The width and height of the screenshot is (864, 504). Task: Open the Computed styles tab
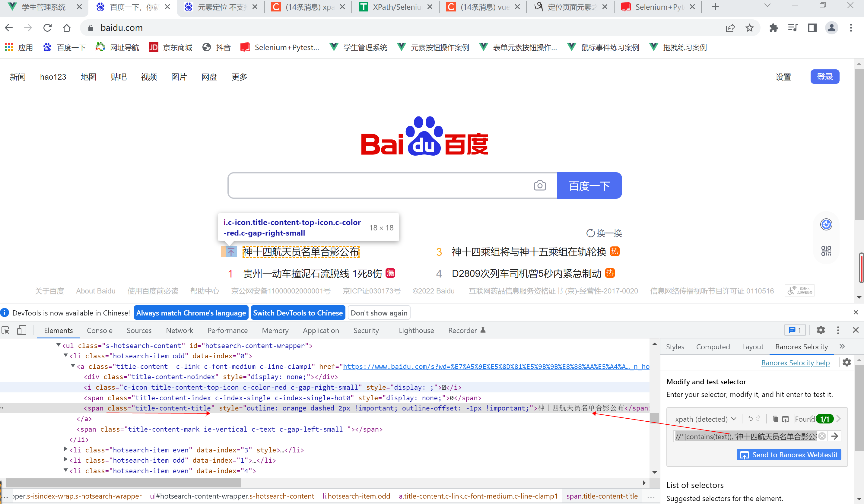click(x=713, y=347)
